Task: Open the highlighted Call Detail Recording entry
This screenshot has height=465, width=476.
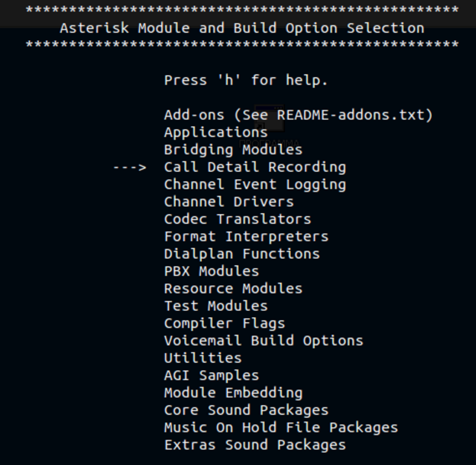Action: (x=254, y=167)
